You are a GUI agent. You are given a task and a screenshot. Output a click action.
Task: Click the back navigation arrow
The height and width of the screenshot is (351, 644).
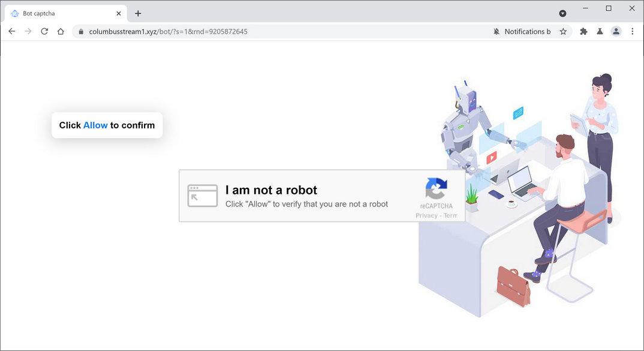11,31
